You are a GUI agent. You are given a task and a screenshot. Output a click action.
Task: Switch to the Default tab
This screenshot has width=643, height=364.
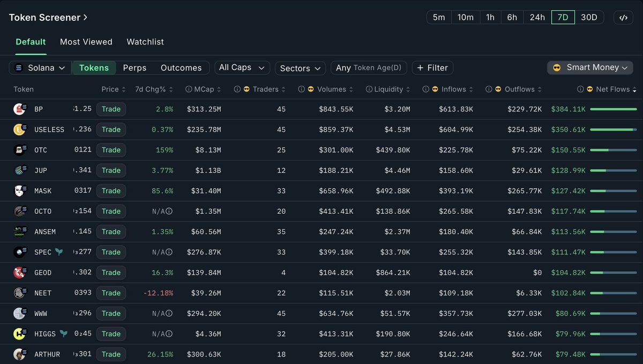pos(31,42)
